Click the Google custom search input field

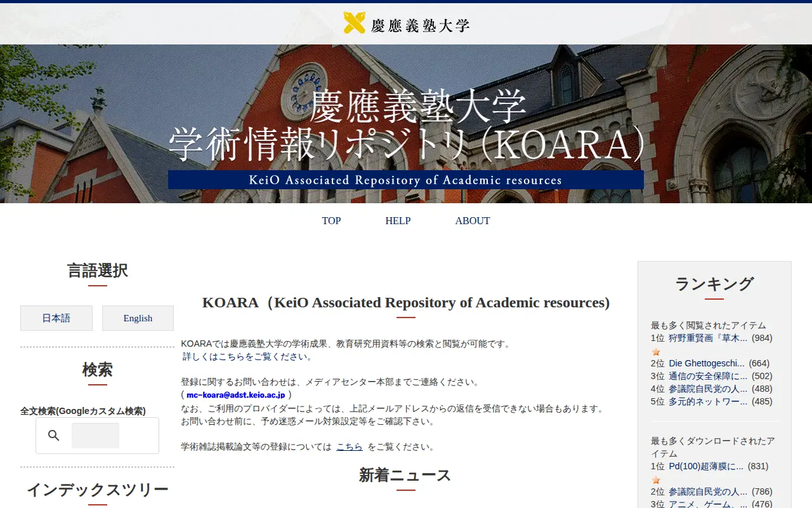[x=95, y=436]
